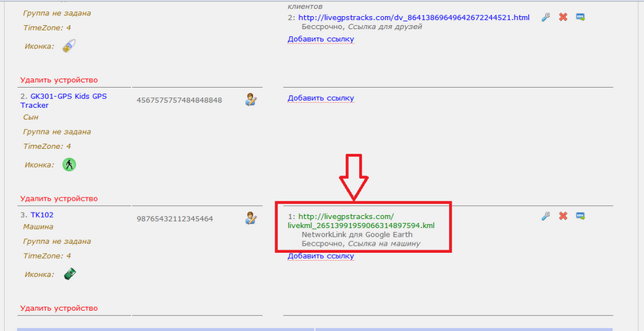Click the green car icon of TK102 device
This screenshot has width=644, height=331.
pos(70,274)
